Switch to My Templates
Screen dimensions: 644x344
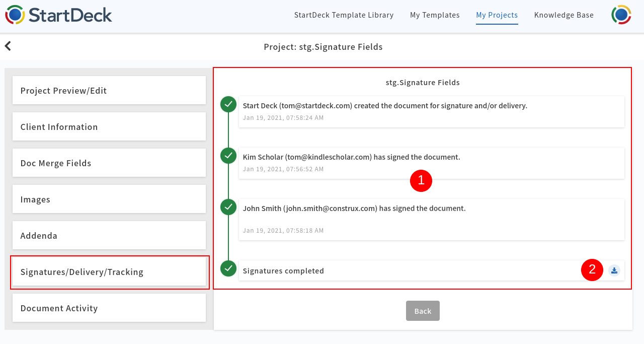tap(435, 15)
